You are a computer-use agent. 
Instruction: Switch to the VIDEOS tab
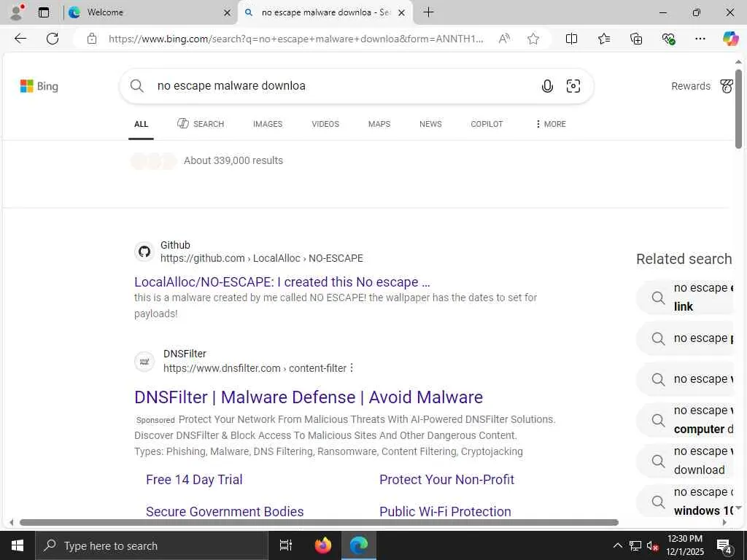coord(325,124)
